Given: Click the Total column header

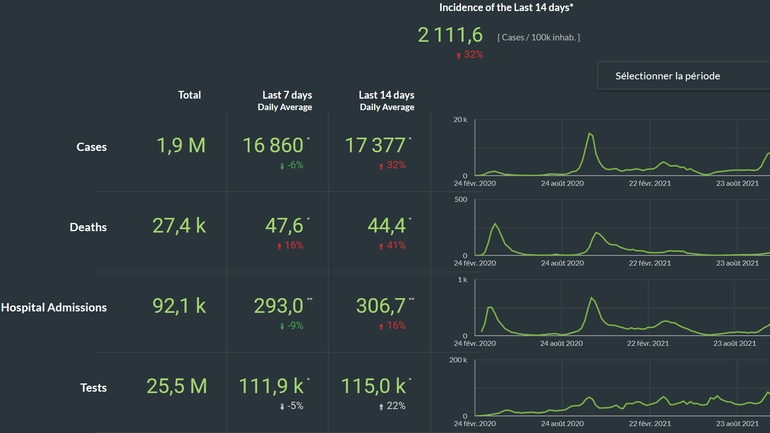Looking at the screenshot, I should coord(189,95).
